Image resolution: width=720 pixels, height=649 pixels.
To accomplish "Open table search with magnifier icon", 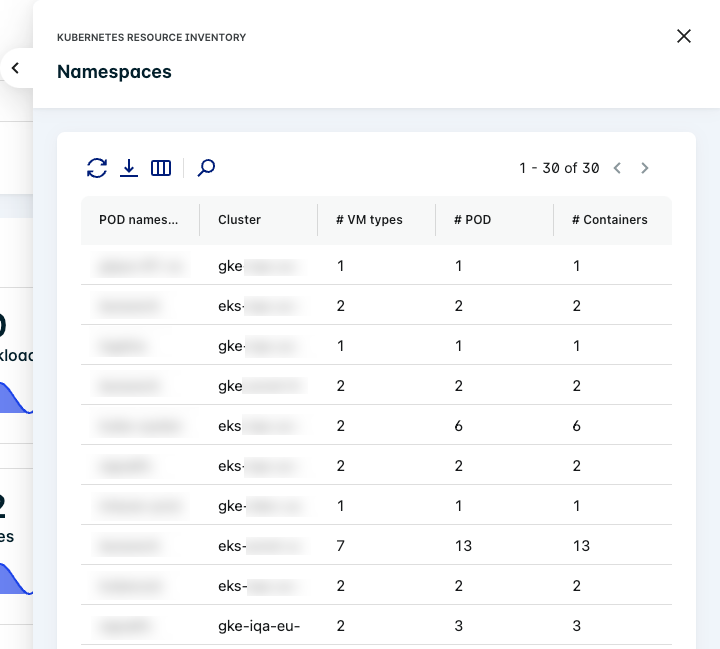I will coord(206,168).
